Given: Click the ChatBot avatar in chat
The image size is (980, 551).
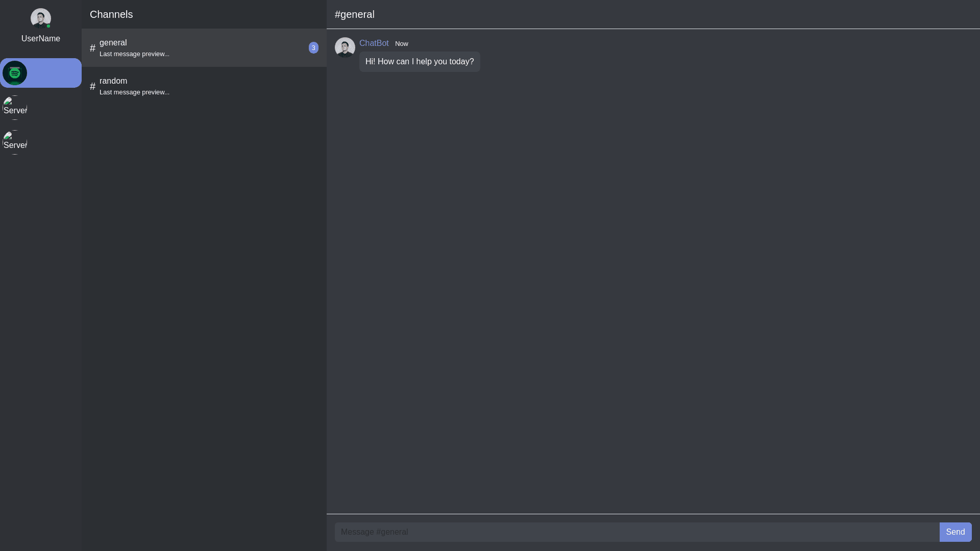Looking at the screenshot, I should pyautogui.click(x=345, y=47).
